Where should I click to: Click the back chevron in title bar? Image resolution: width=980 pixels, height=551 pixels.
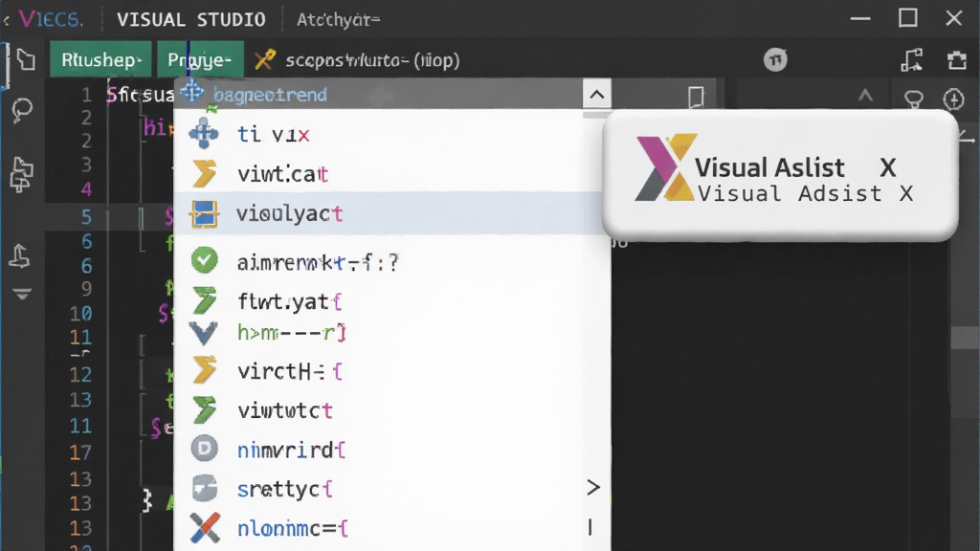[7, 21]
